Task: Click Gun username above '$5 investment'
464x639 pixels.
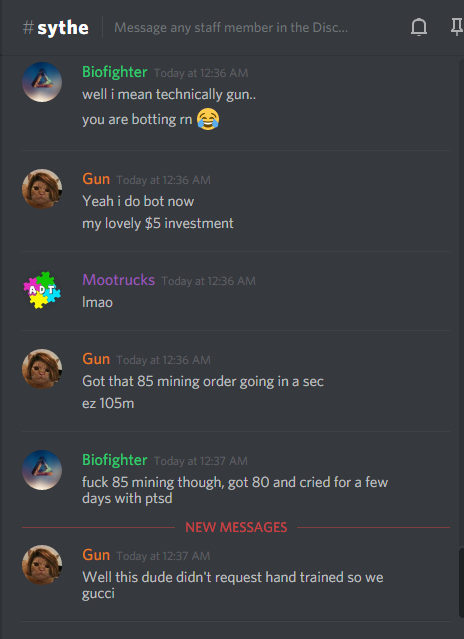Action: [96, 179]
